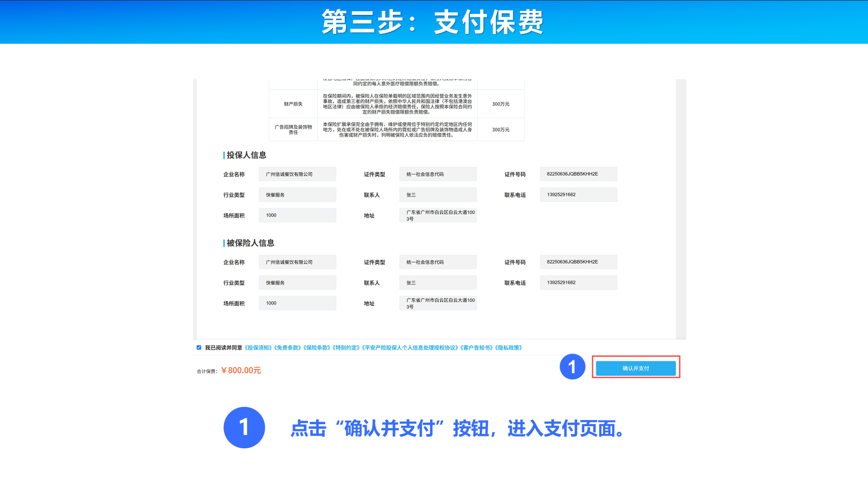Open the 平安产险投保人个人信息处理授权协议 link

pyautogui.click(x=410, y=348)
